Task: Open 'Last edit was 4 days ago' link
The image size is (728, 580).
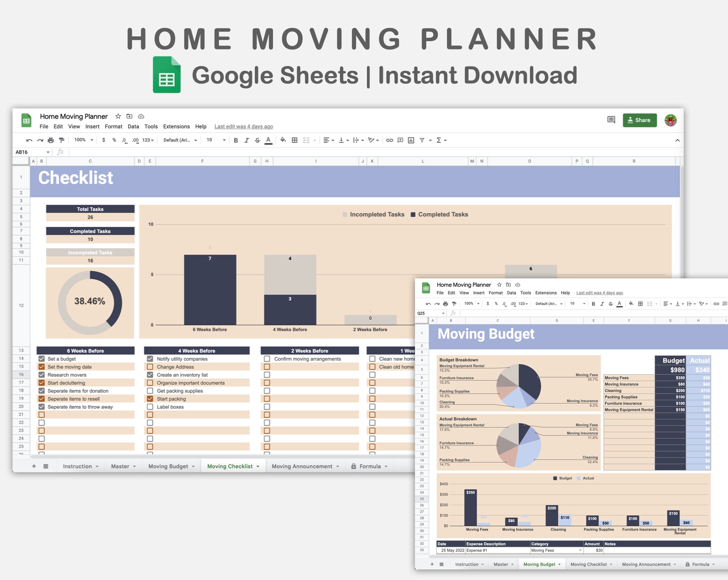Action: (244, 126)
